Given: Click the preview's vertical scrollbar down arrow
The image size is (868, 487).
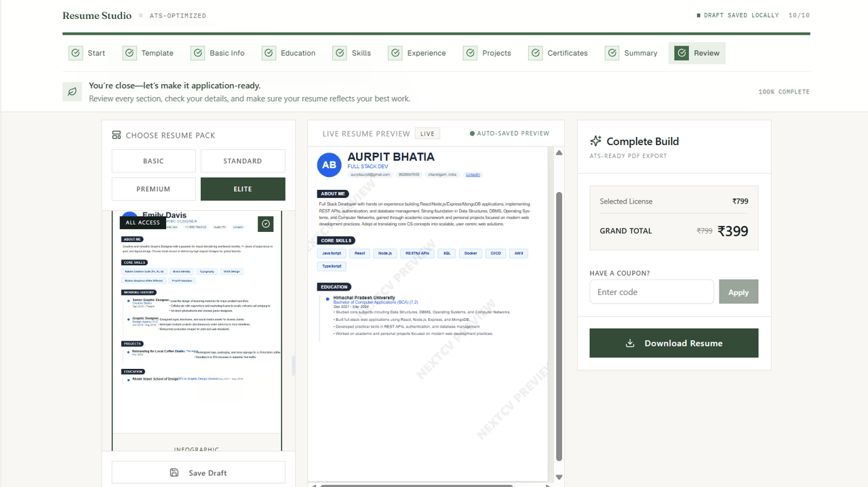Looking at the screenshot, I should point(559,477).
